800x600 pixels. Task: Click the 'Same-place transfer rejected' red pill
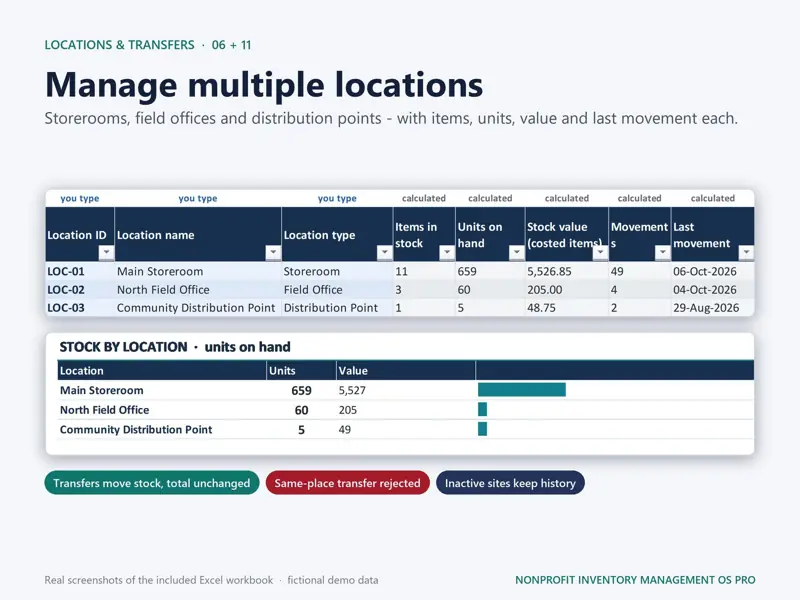point(347,483)
